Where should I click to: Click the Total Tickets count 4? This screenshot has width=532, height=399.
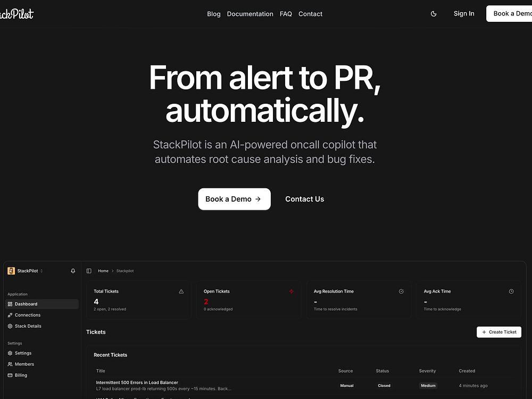[x=96, y=302]
